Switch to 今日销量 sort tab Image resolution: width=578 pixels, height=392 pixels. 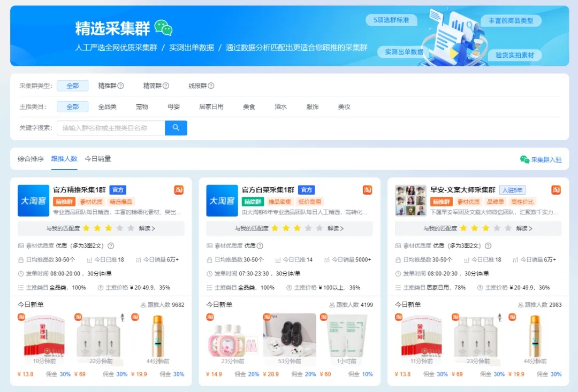98,159
